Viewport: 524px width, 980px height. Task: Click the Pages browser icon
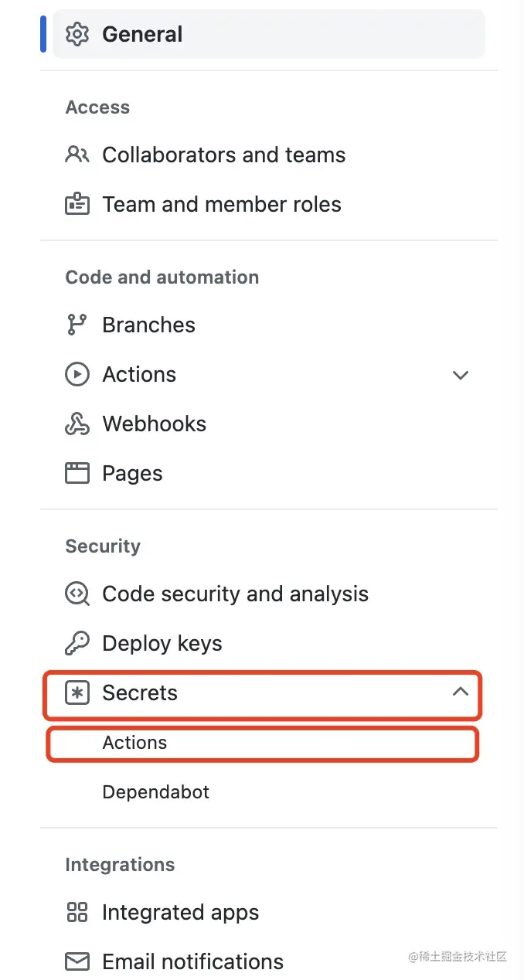77,473
